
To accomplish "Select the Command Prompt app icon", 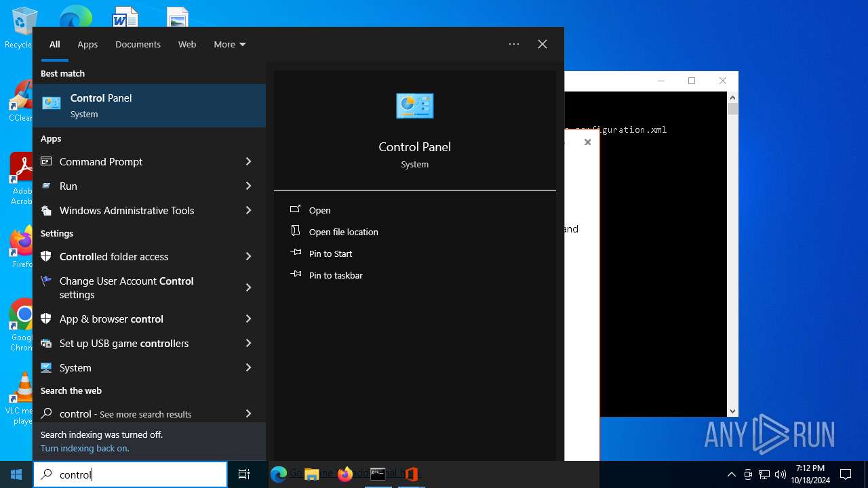I will 46,161.
